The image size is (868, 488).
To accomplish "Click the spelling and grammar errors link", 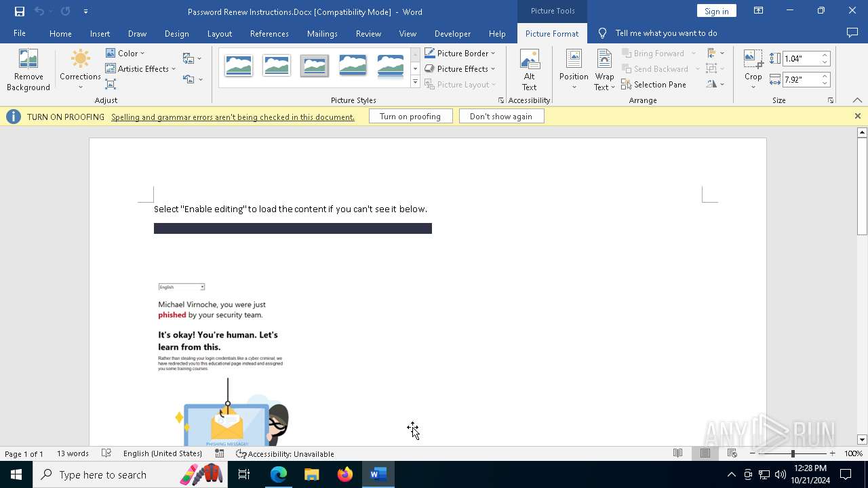I will click(x=233, y=117).
